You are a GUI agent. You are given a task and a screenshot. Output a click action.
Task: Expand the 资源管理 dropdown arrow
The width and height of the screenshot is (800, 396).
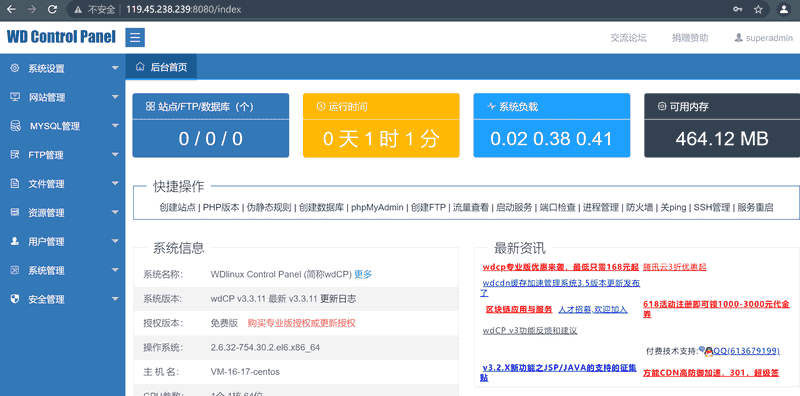115,213
